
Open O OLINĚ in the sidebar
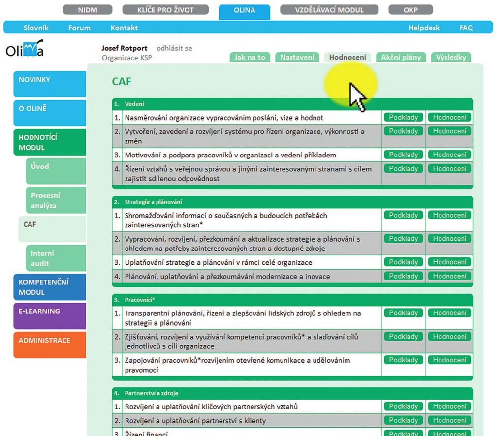[x=50, y=113]
